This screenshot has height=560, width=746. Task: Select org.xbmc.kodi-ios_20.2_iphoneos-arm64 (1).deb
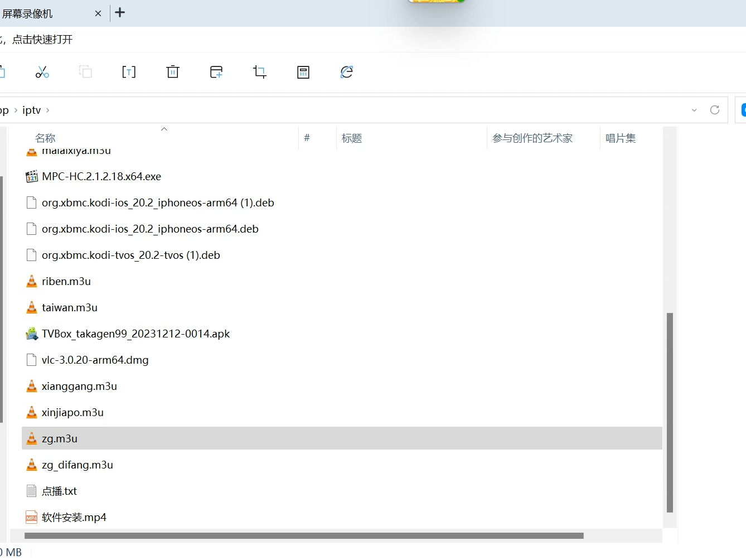158,202
